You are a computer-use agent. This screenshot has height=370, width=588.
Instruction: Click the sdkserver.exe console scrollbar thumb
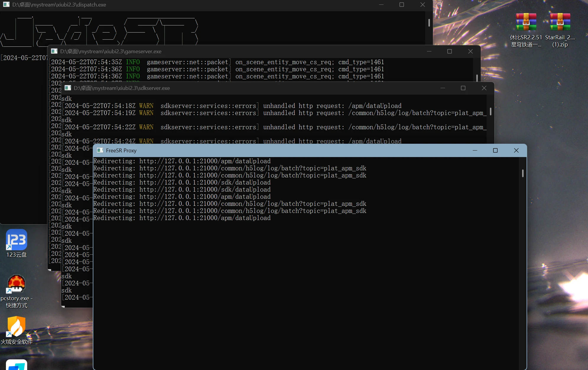tap(490, 111)
